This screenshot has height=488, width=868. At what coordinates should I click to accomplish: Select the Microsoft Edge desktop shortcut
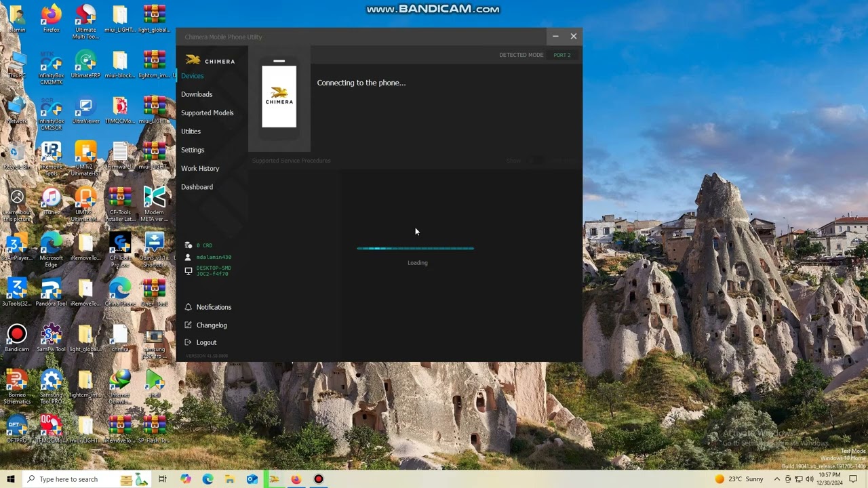coord(51,251)
